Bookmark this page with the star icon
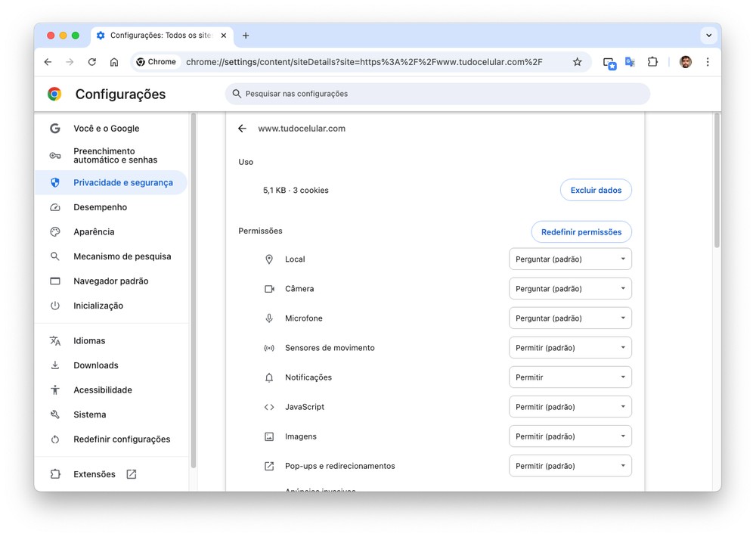Viewport: 756px width, 537px height. point(577,62)
